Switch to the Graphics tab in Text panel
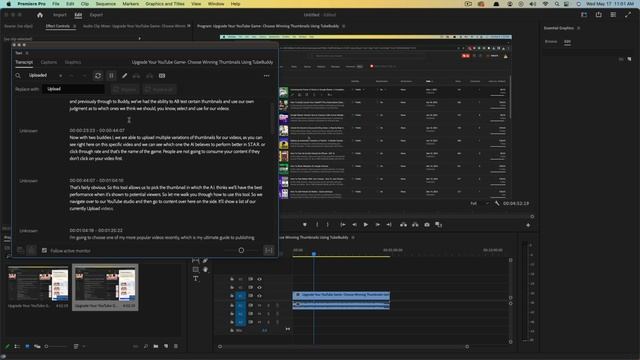Screen dimensions: 640x360 [73, 62]
